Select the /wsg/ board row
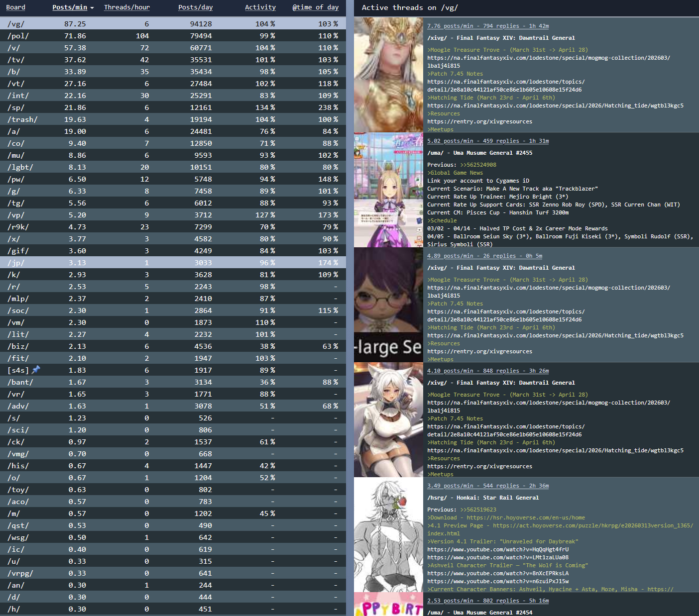The width and height of the screenshot is (699, 616). click(x=173, y=537)
